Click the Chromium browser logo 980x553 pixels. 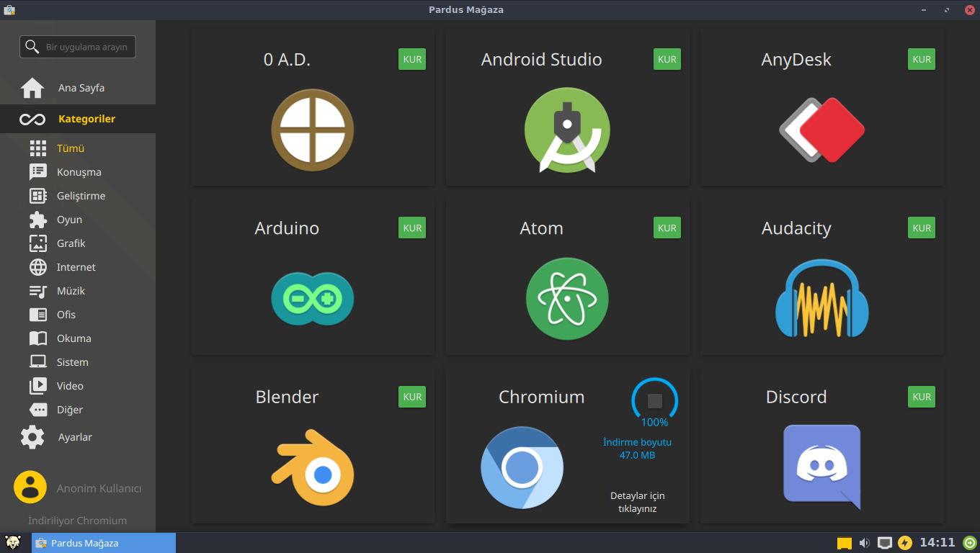(x=522, y=467)
